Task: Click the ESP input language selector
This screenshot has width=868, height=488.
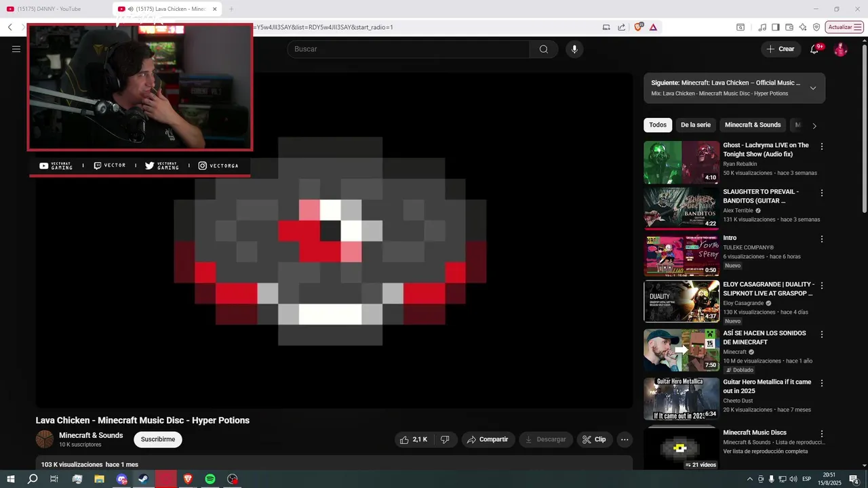Action: [807, 479]
